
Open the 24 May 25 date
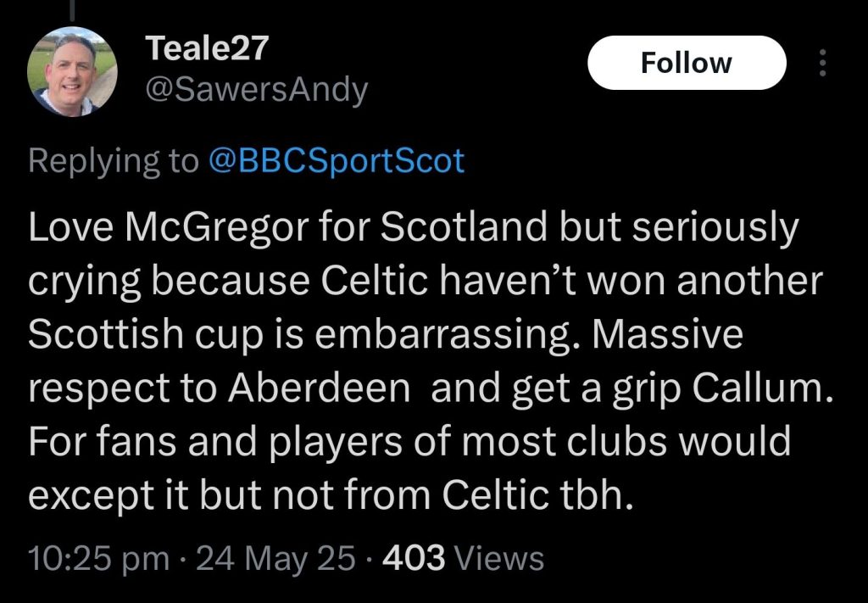pyautogui.click(x=275, y=557)
